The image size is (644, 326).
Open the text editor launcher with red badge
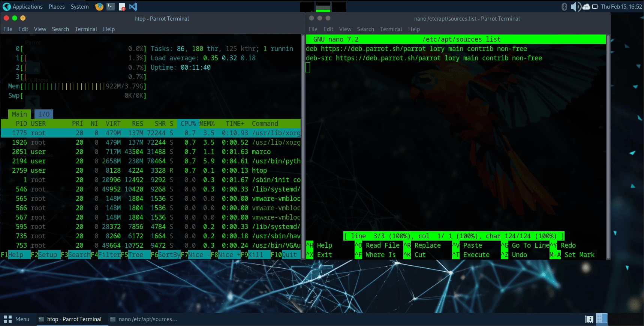(x=122, y=7)
